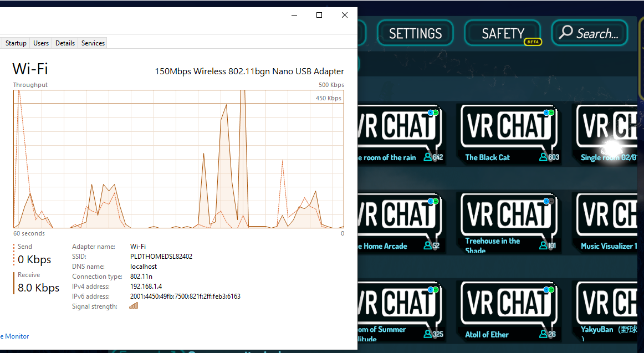Click the Receive 8.0 Kbps value
The height and width of the screenshot is (353, 644).
pos(39,288)
